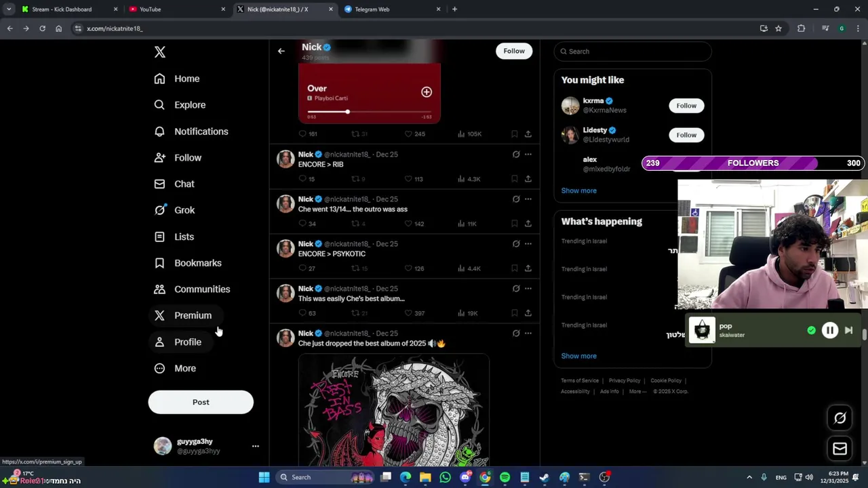Follow Lidesty in You might like

pos(686,135)
